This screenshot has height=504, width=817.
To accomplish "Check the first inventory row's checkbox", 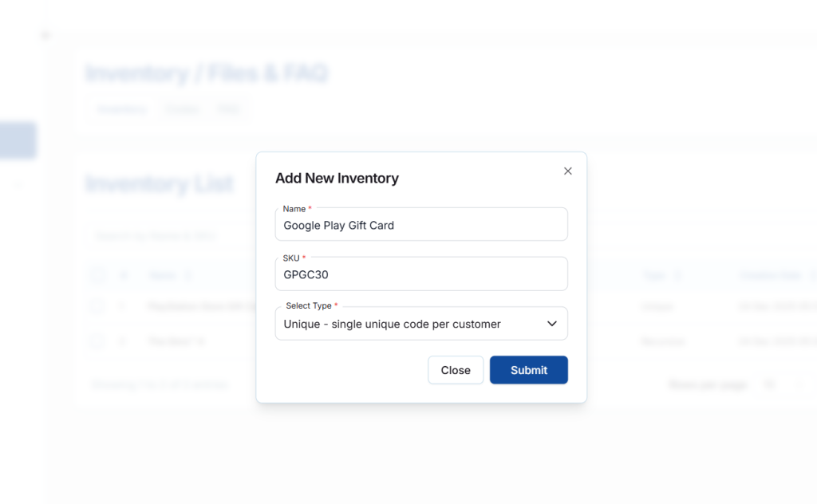I will [97, 306].
